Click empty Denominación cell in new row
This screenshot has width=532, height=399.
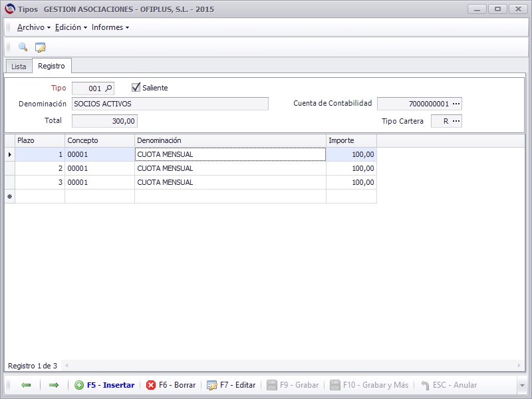pos(230,196)
